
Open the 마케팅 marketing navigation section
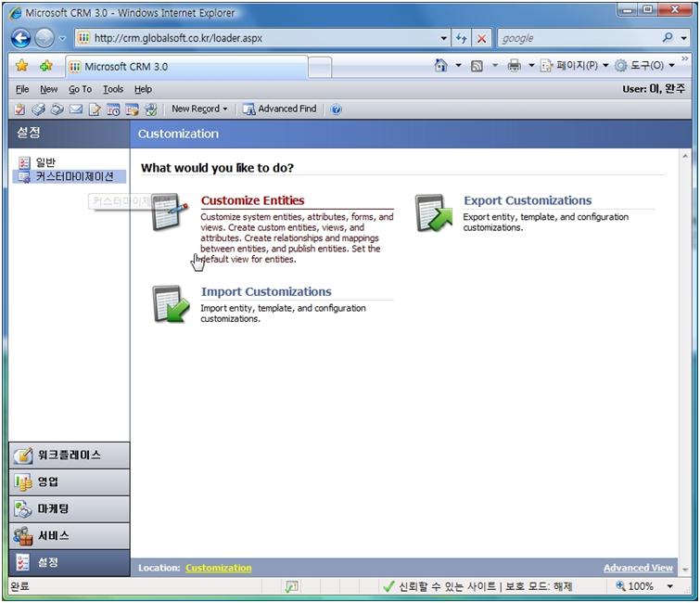pyautogui.click(x=70, y=508)
